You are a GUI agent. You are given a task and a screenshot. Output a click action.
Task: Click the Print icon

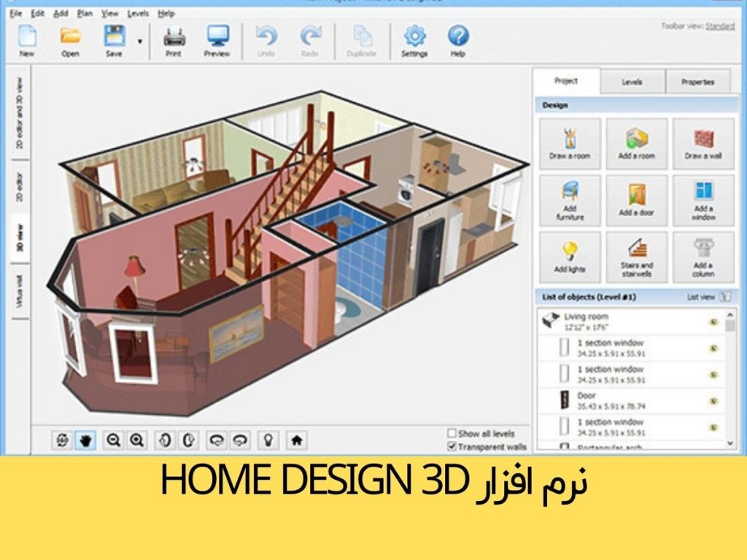174,37
